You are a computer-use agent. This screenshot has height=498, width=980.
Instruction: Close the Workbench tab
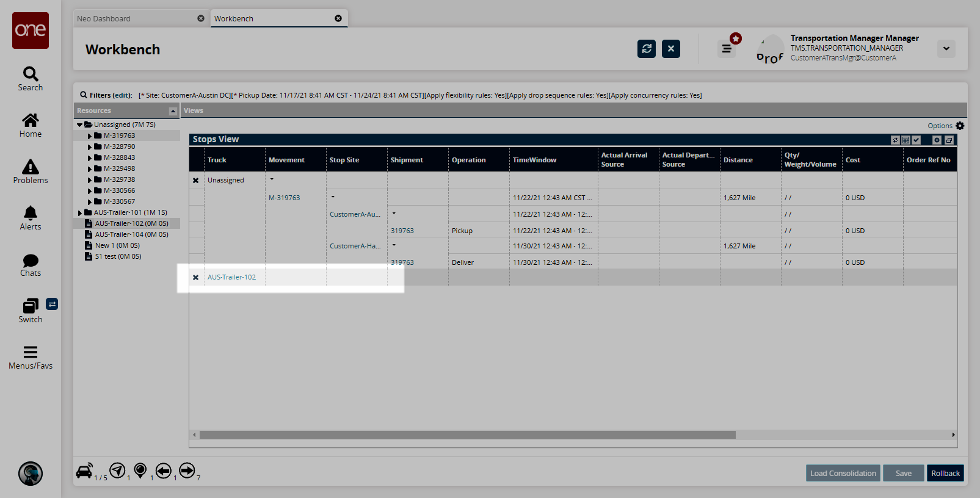[338, 18]
